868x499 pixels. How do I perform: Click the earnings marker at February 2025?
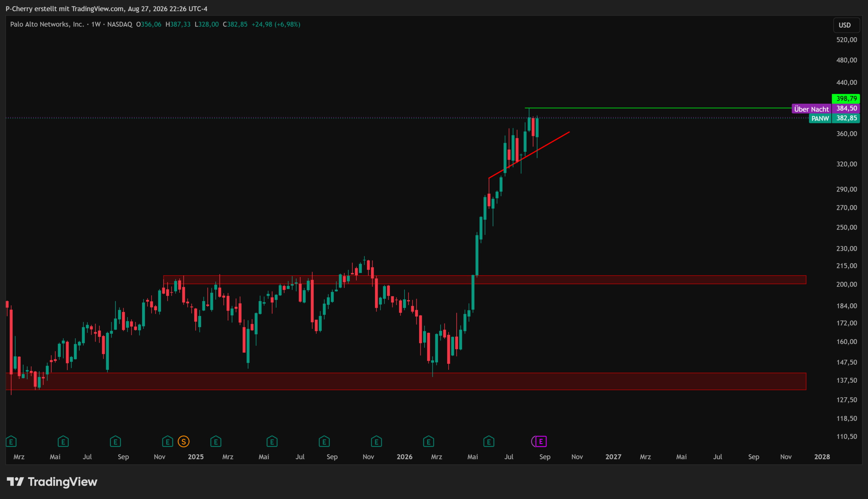216,441
